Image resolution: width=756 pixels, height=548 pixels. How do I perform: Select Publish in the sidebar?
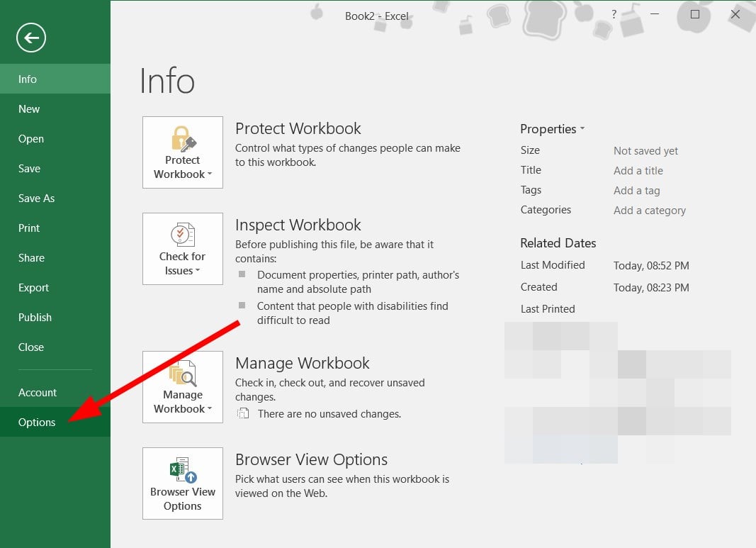tap(55, 318)
